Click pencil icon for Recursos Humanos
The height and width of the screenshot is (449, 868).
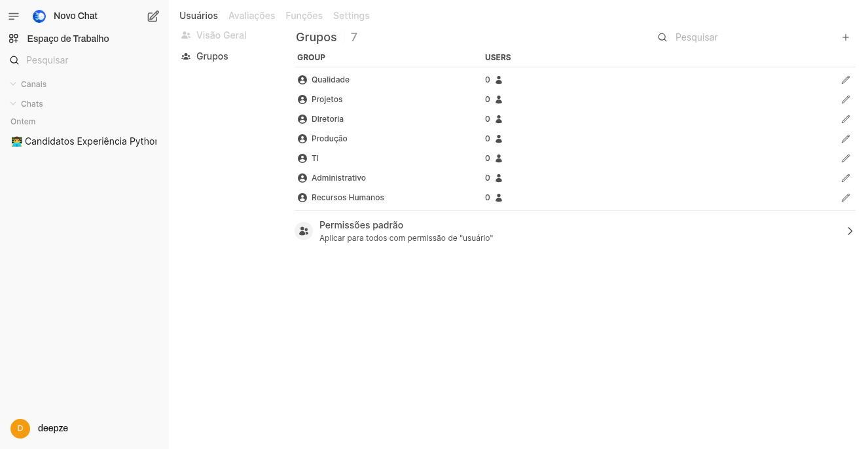click(846, 198)
